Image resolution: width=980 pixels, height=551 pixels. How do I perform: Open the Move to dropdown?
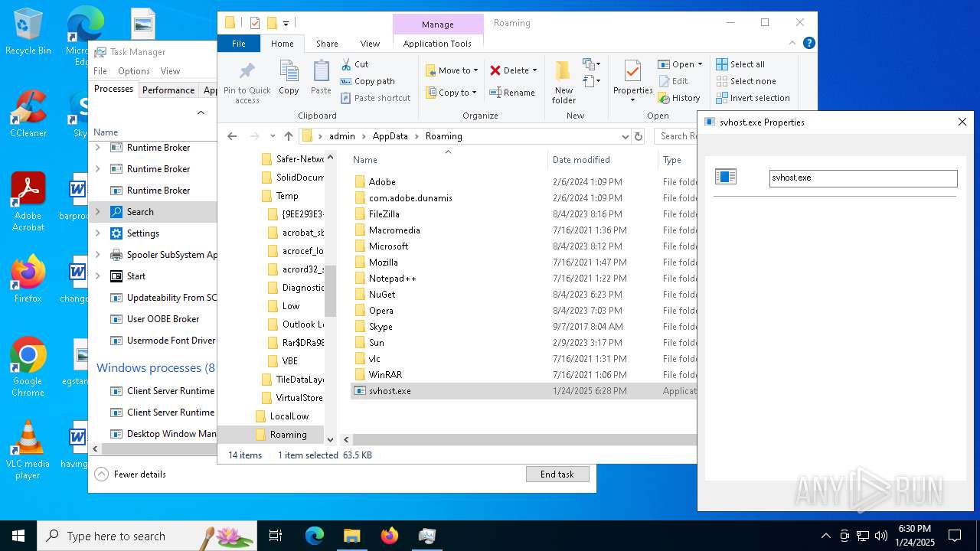[452, 70]
